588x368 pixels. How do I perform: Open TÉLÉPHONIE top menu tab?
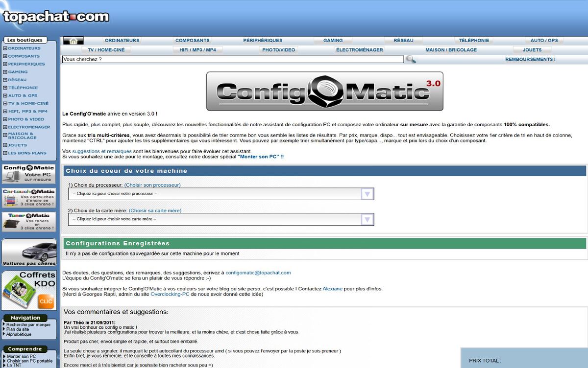[x=474, y=41]
